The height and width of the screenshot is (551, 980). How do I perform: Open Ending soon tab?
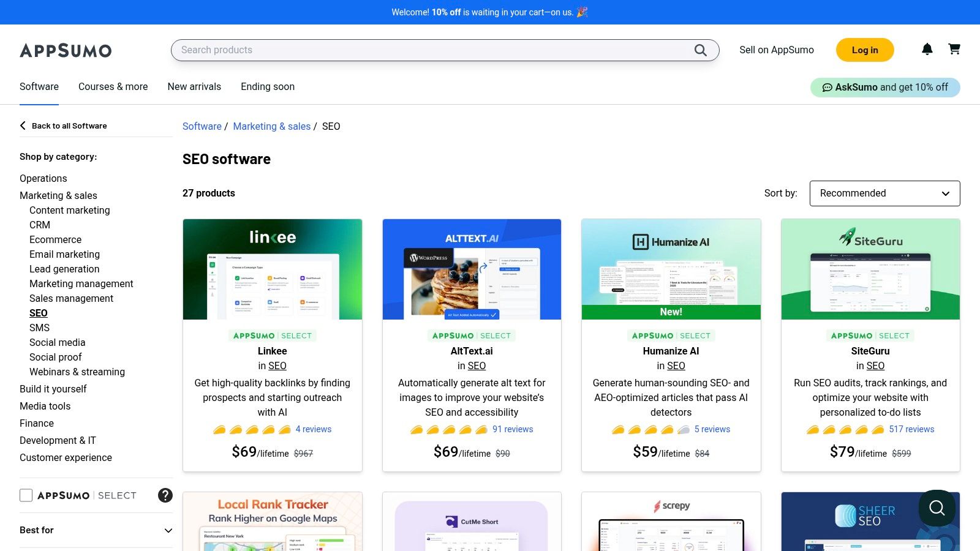(268, 87)
